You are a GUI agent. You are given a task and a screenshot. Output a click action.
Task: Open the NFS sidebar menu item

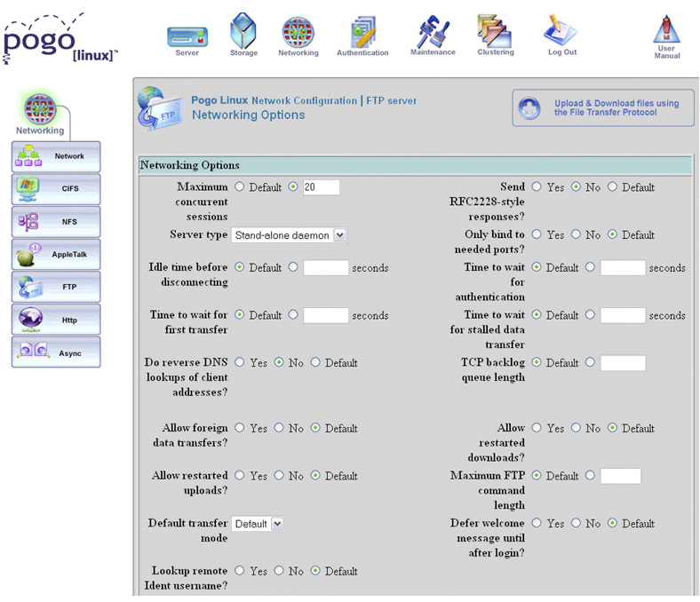pyautogui.click(x=56, y=222)
